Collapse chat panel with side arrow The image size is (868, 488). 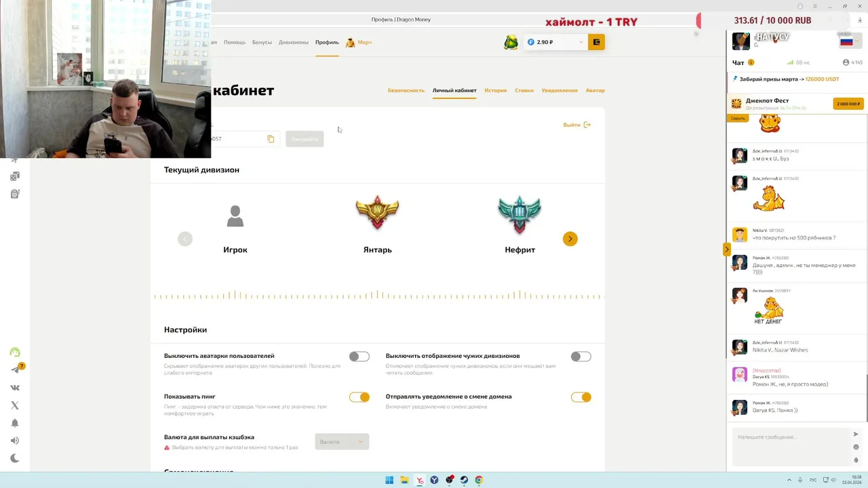[x=726, y=249]
